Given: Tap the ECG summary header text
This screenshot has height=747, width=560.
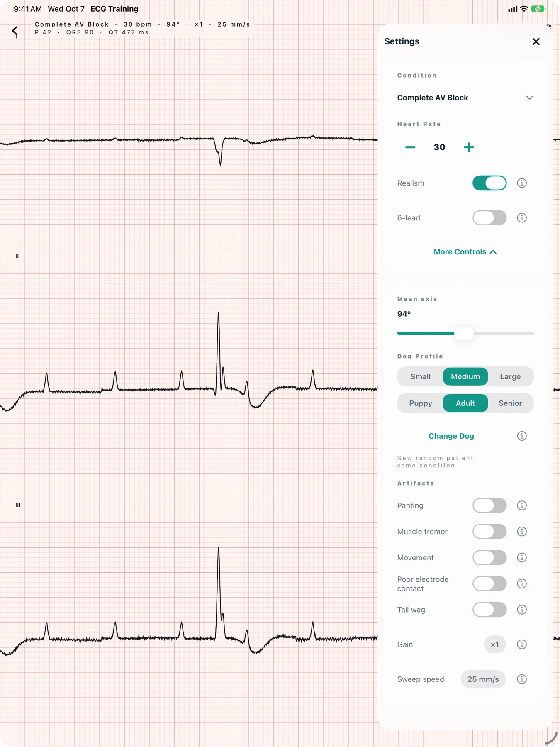Looking at the screenshot, I should [x=142, y=28].
